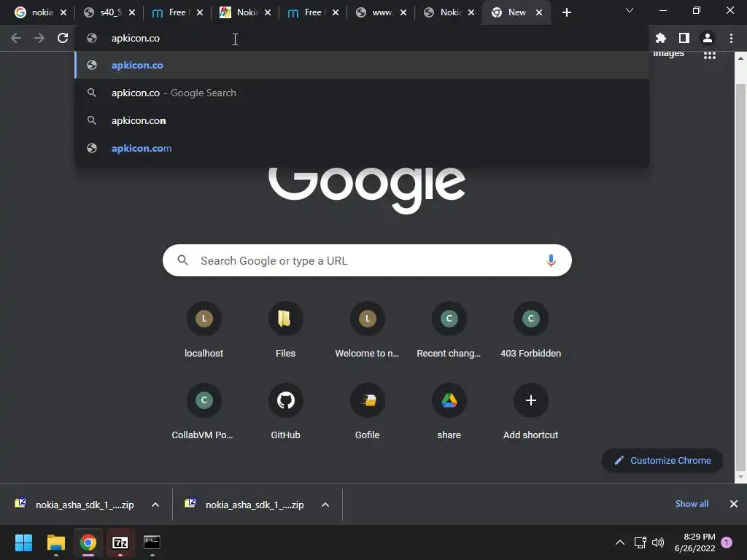Screen dimensions: 747x560
Task: Open a new tab with plus button
Action: click(566, 13)
